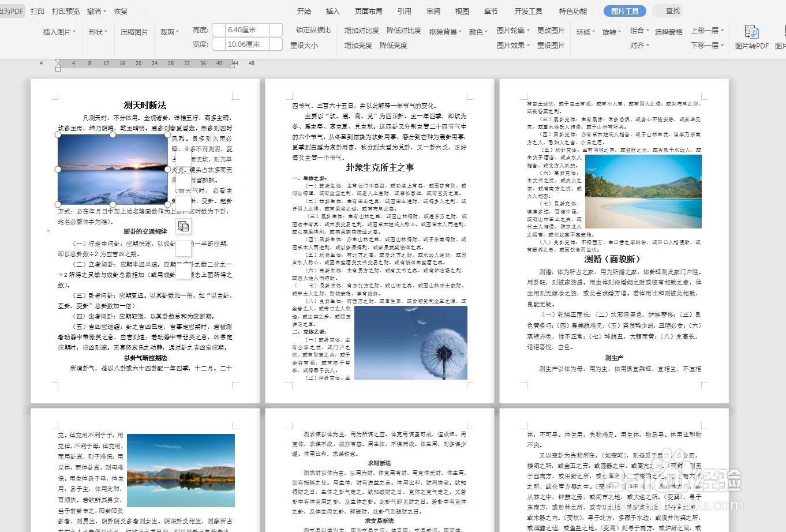Open the 裁剪 crop dropdown
The width and height of the screenshot is (786, 532).
click(x=169, y=32)
